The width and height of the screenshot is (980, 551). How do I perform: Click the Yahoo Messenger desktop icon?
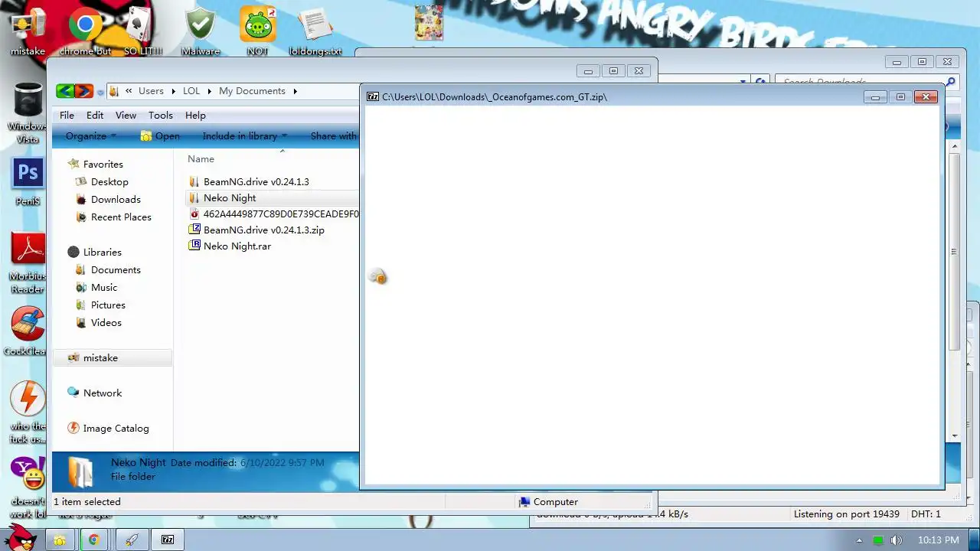pos(28,486)
